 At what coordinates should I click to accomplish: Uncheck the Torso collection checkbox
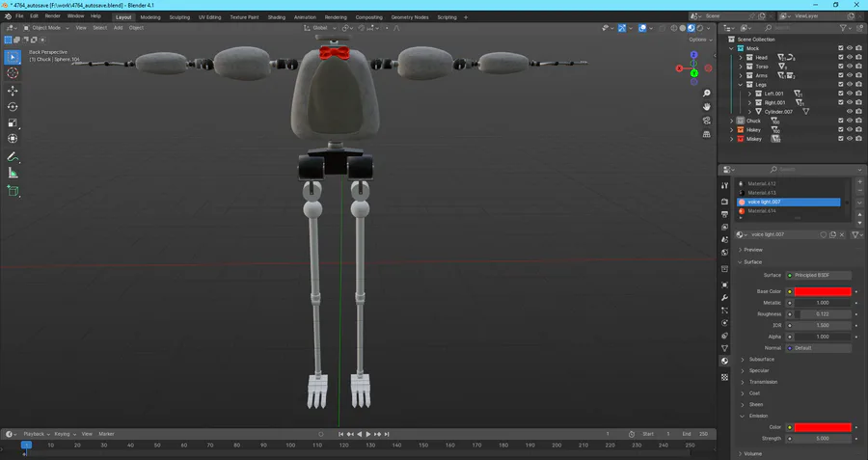coord(840,67)
